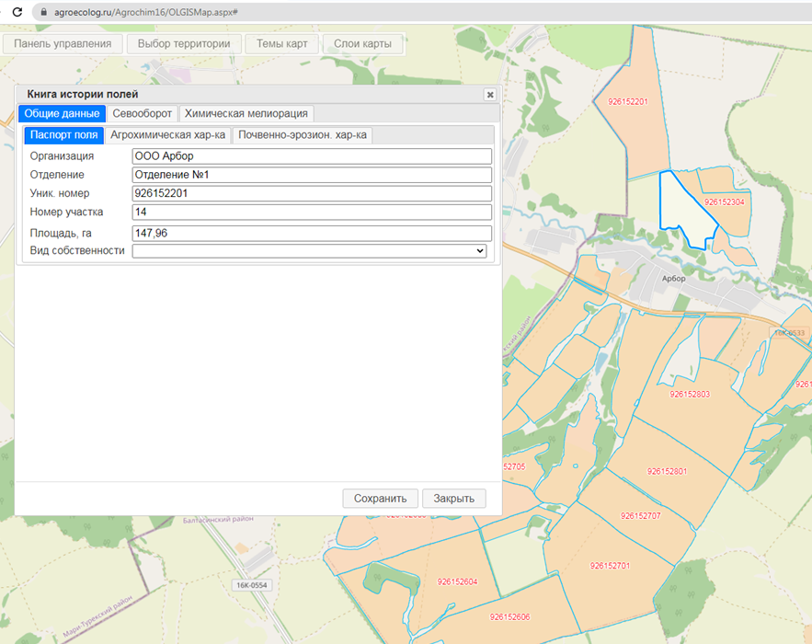Click the site lock icon in address bar
Screen dimensions: 812x644
[43, 12]
